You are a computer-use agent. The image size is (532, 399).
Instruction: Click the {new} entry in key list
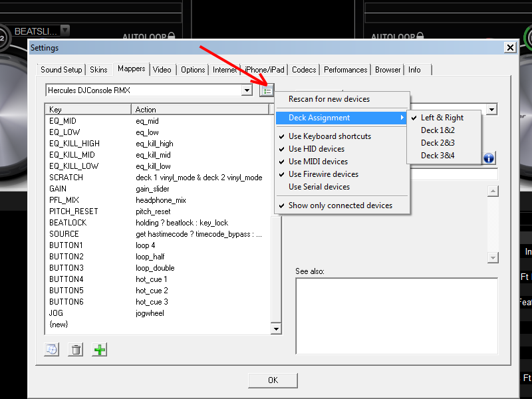59,325
